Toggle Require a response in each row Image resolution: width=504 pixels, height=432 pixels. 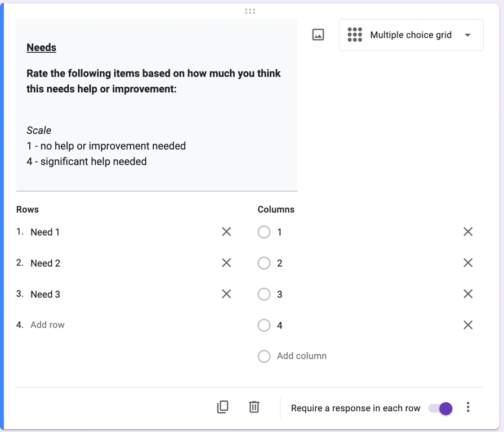coord(440,408)
